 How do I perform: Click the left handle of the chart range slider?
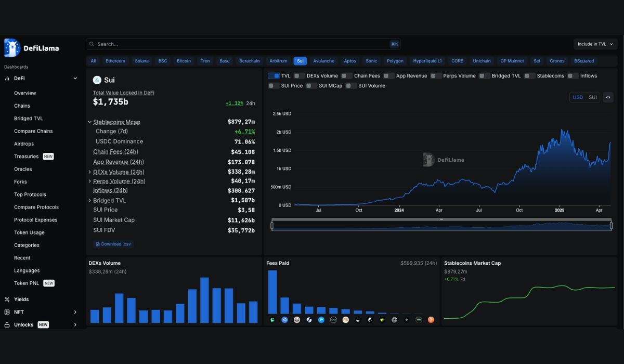point(271,226)
